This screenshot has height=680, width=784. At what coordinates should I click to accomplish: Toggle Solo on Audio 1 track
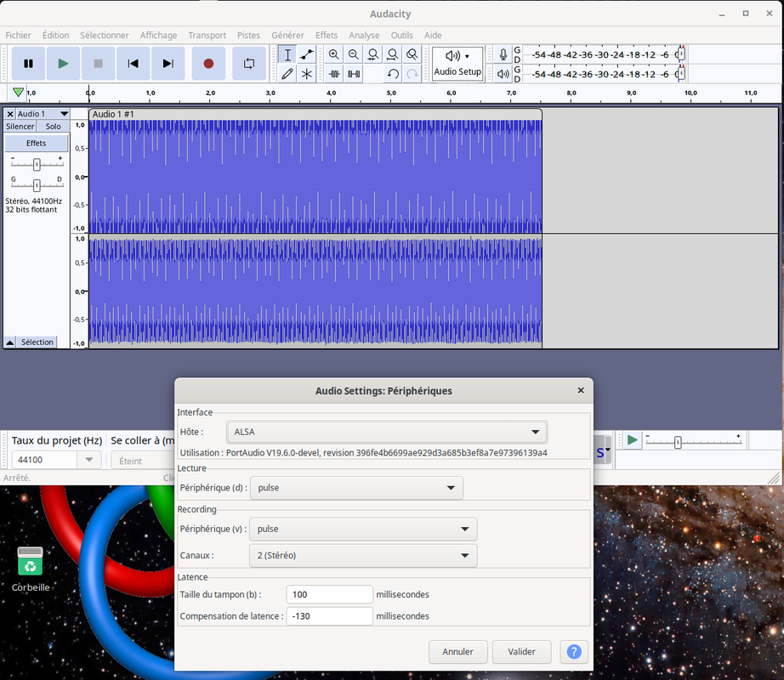(53, 127)
